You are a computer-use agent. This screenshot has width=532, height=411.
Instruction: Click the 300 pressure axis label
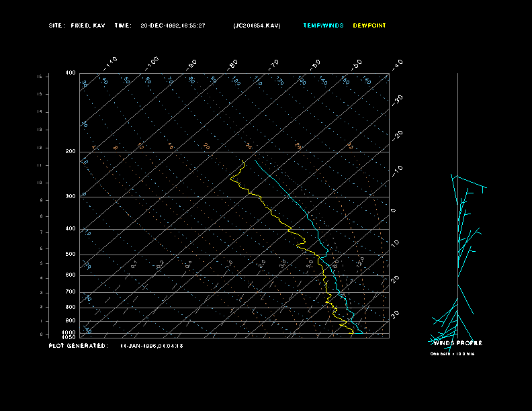[71, 196]
